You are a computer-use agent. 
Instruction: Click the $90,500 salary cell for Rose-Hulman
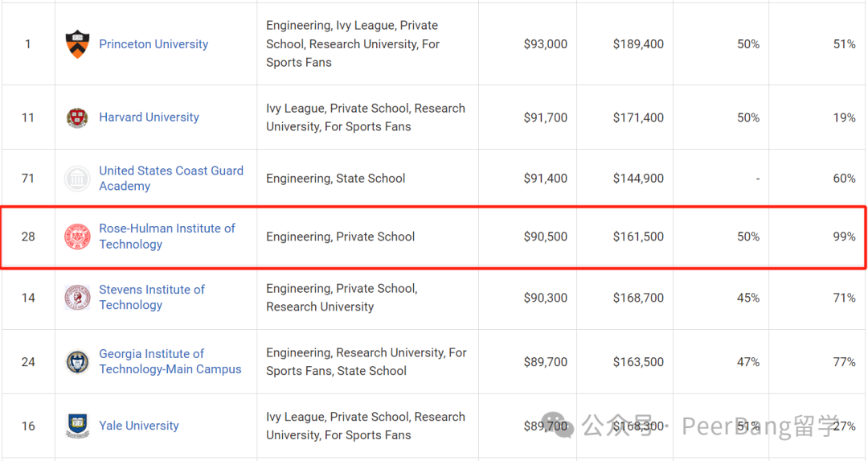(x=545, y=237)
